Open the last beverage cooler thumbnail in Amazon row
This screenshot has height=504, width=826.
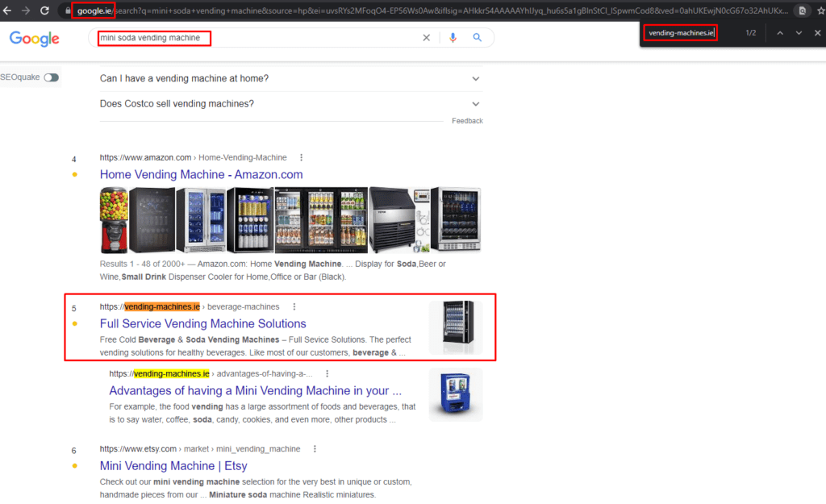point(457,220)
